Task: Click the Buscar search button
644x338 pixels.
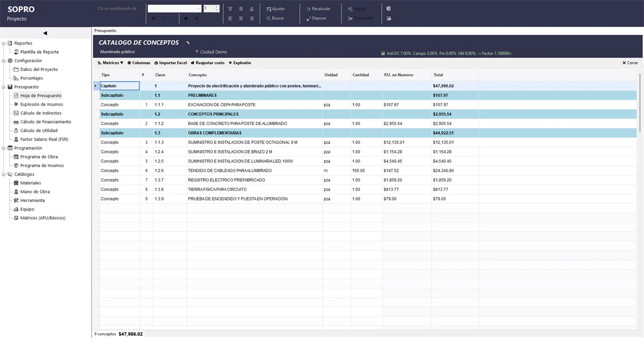Action: pyautogui.click(x=275, y=18)
